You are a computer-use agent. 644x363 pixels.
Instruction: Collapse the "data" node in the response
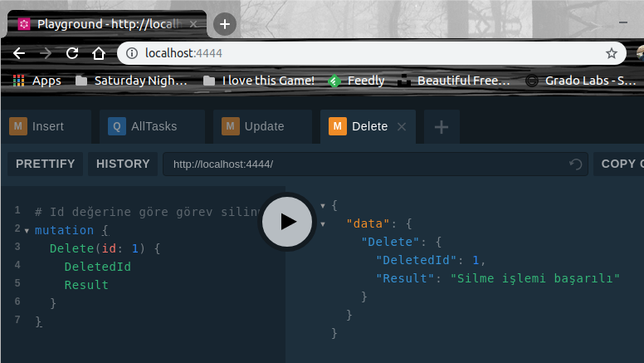coord(324,223)
